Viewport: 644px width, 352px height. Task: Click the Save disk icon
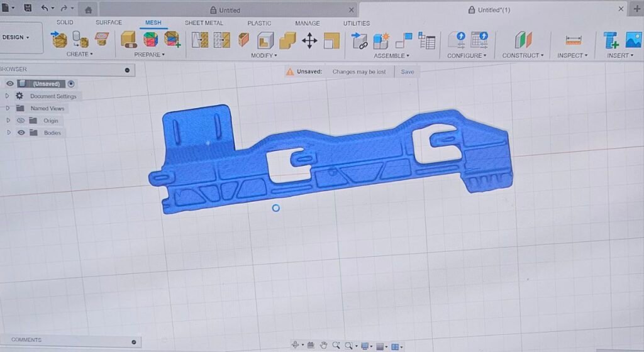(27, 9)
